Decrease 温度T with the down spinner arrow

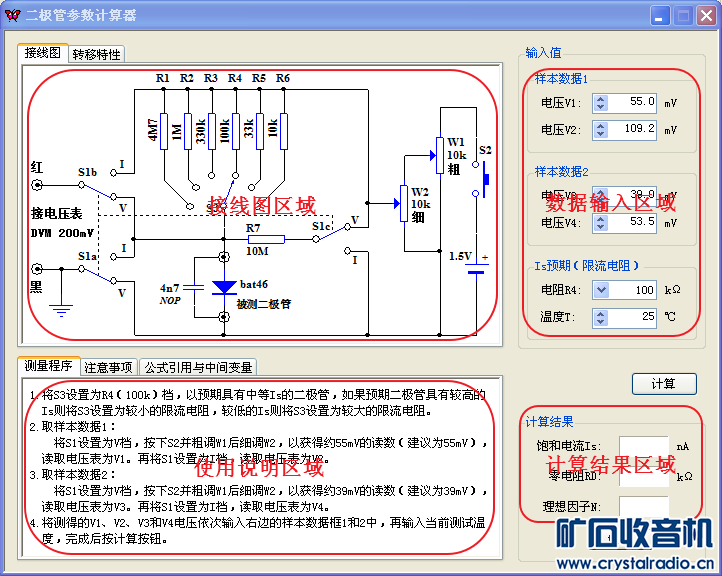(x=600, y=321)
